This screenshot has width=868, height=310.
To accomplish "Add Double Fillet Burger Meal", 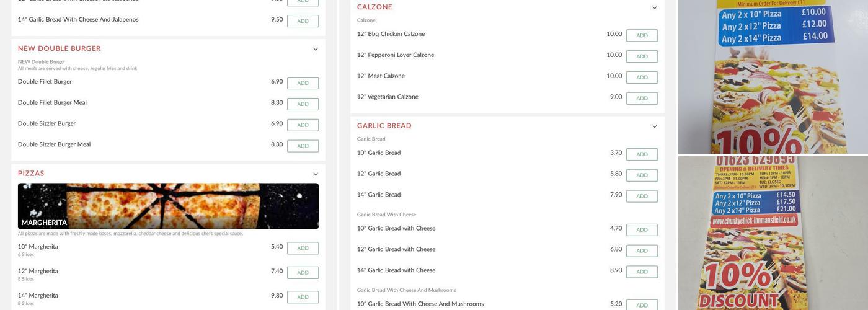I will 303,104.
